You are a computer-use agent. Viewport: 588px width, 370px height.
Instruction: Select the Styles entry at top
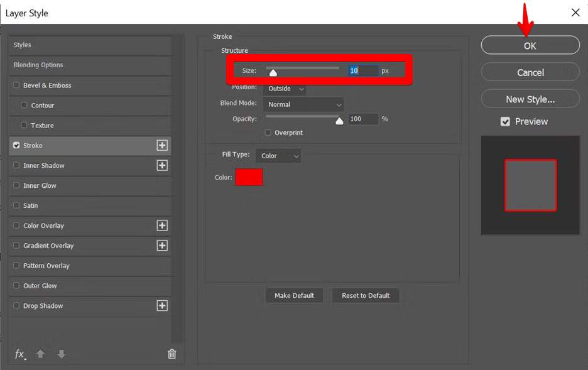coord(23,45)
